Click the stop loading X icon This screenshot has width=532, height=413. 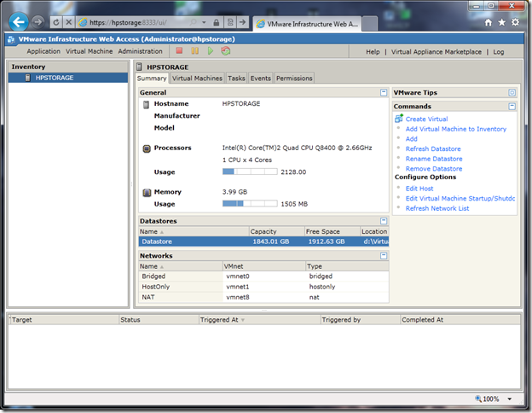(x=68, y=22)
